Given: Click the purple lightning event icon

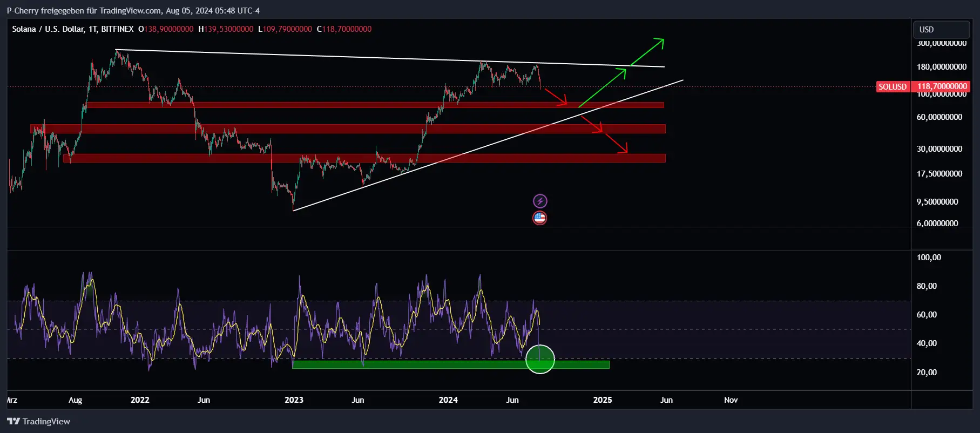Looking at the screenshot, I should click(x=540, y=201).
